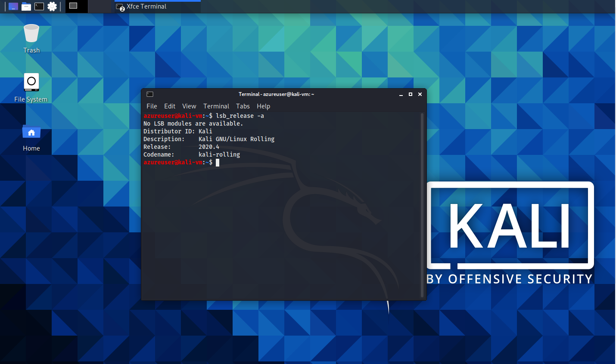
Task: Switch to second empty workspace
Action: point(100,6)
